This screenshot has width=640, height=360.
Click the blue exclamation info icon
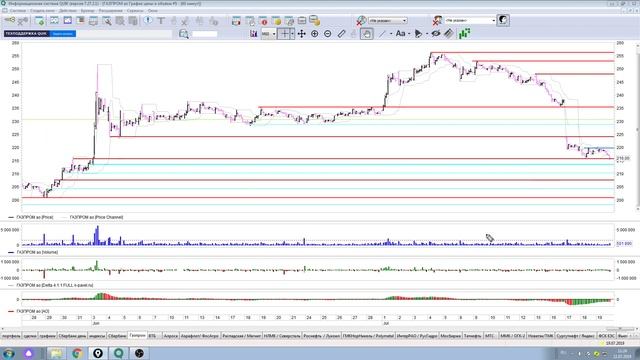[x=148, y=20]
